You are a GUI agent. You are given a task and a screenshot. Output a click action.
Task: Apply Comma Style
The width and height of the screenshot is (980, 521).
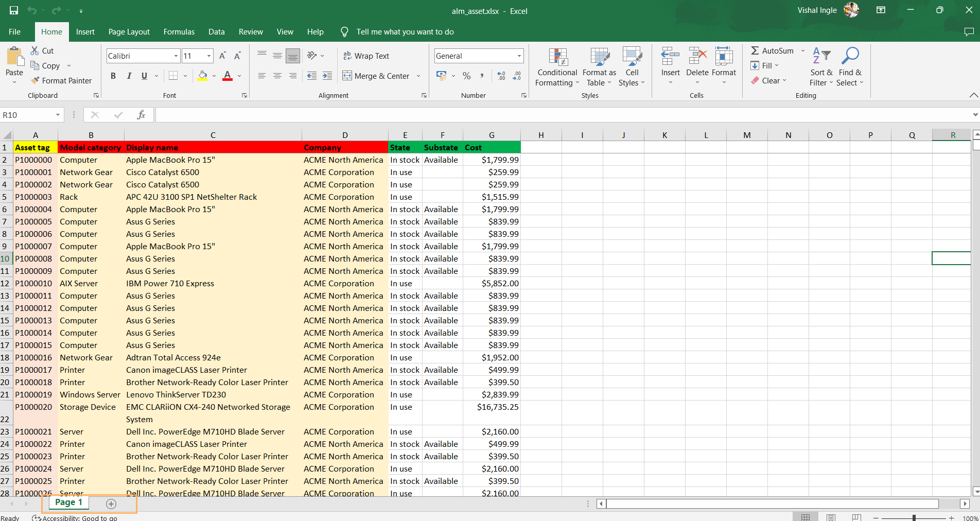(x=482, y=76)
